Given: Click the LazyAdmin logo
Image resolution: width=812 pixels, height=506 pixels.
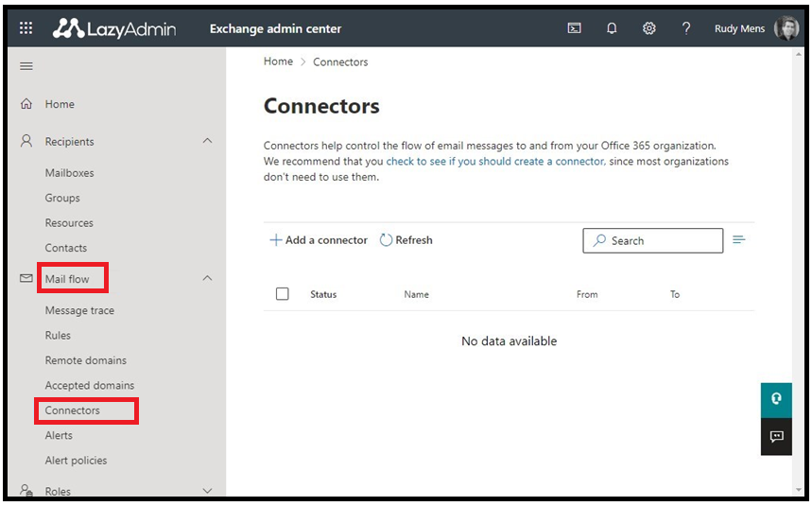Looking at the screenshot, I should [x=114, y=28].
